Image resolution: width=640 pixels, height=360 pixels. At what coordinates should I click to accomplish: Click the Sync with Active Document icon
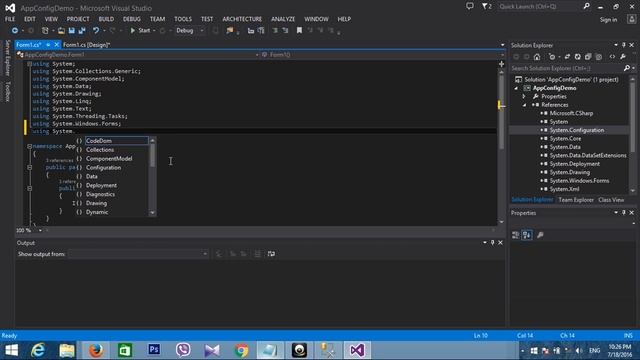[567, 57]
